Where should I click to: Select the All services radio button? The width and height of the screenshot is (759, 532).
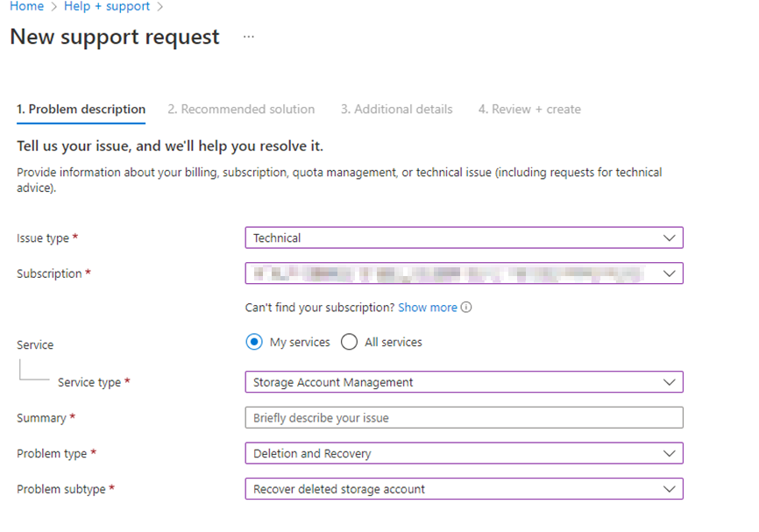(x=348, y=342)
